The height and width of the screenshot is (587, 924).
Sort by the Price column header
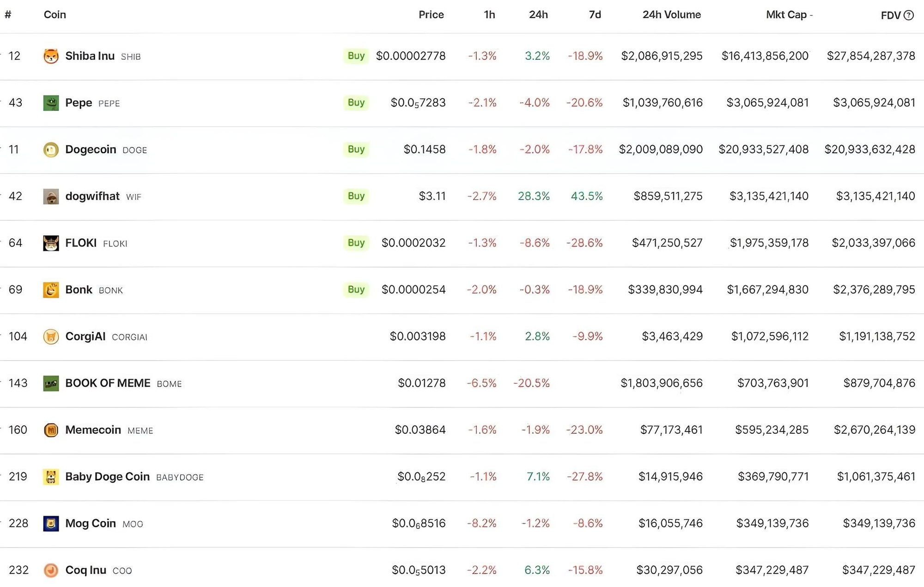pyautogui.click(x=431, y=15)
